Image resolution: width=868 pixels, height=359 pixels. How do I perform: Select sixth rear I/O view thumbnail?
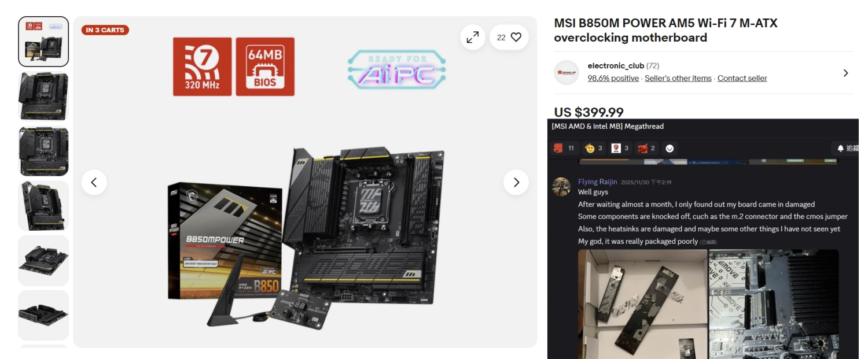pyautogui.click(x=43, y=315)
